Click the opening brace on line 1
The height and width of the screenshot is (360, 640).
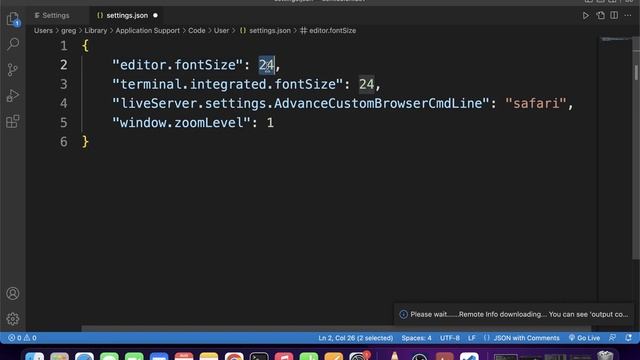[85, 46]
